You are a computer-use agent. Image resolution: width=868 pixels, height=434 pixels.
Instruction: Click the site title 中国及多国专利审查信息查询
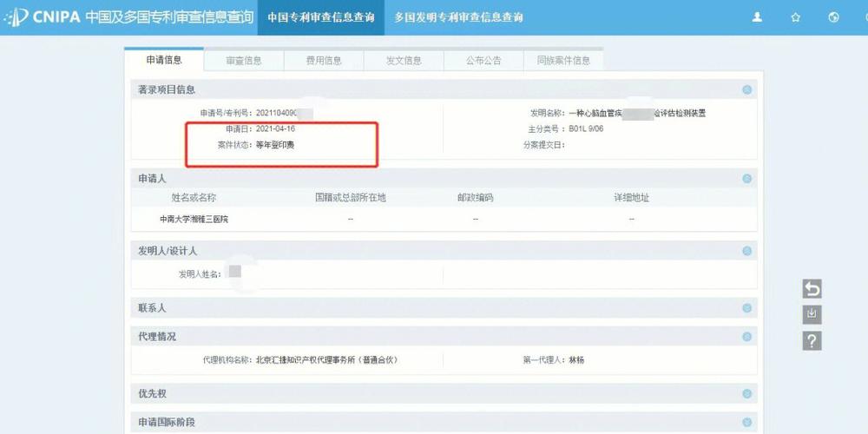tap(169, 17)
